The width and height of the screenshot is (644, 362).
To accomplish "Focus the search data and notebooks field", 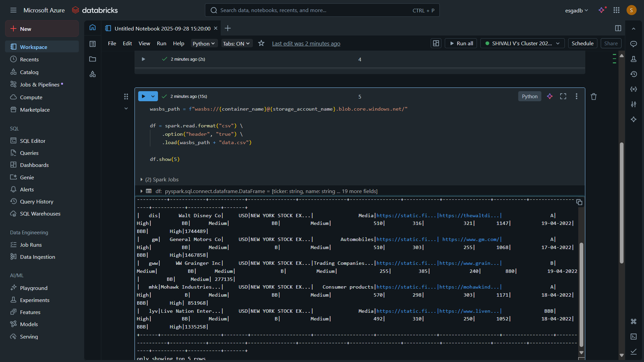I will point(322,10).
